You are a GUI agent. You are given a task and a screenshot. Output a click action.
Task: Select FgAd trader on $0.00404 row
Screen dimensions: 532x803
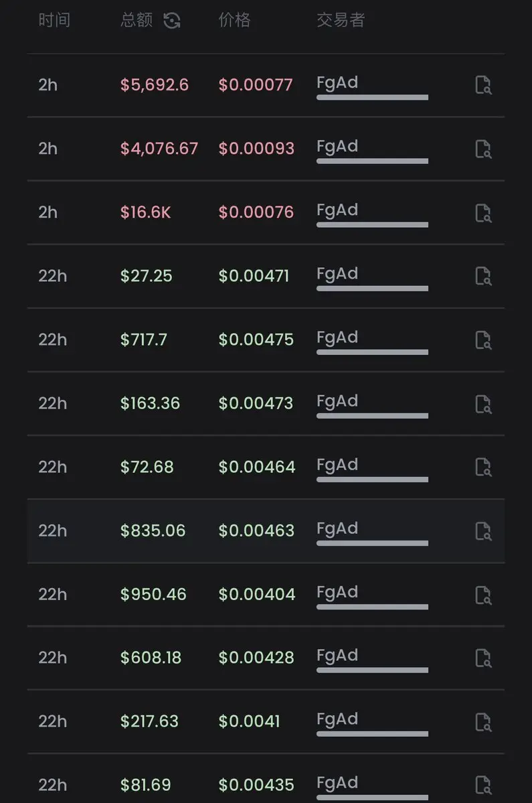pyautogui.click(x=337, y=593)
